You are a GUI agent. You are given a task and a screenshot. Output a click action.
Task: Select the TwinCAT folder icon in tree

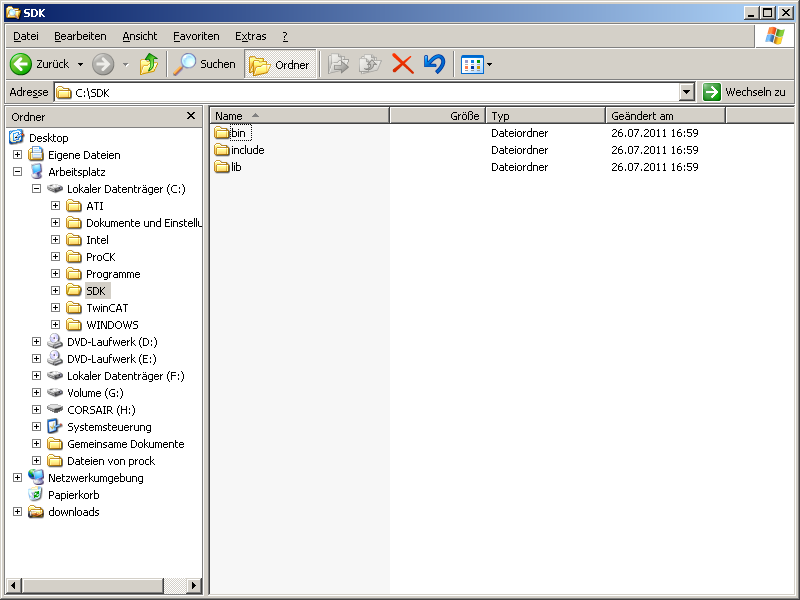coord(74,308)
